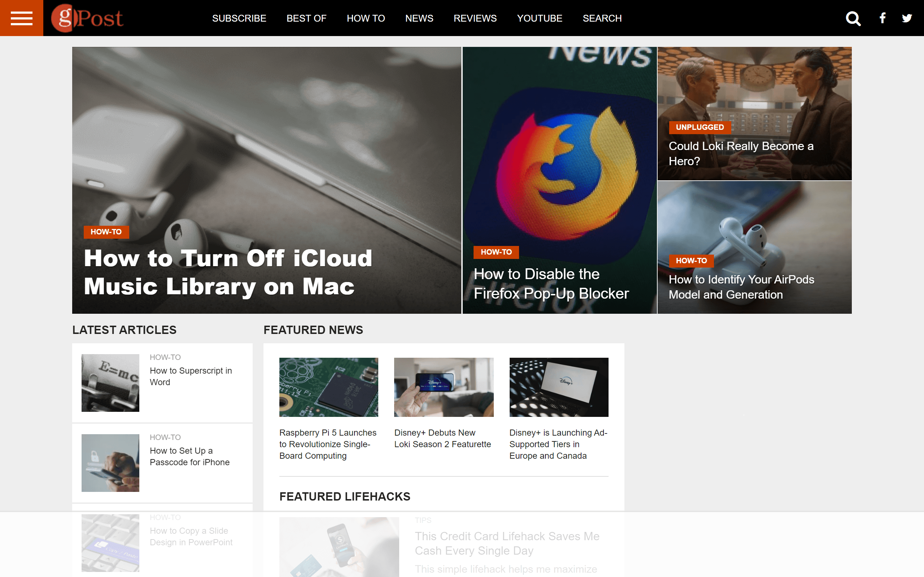Open the NEWS menu item

coord(419,18)
